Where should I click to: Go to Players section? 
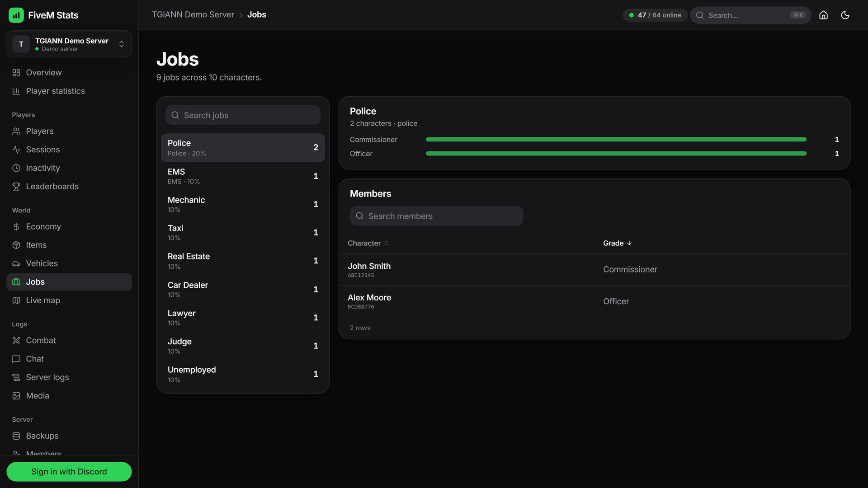coord(69,131)
